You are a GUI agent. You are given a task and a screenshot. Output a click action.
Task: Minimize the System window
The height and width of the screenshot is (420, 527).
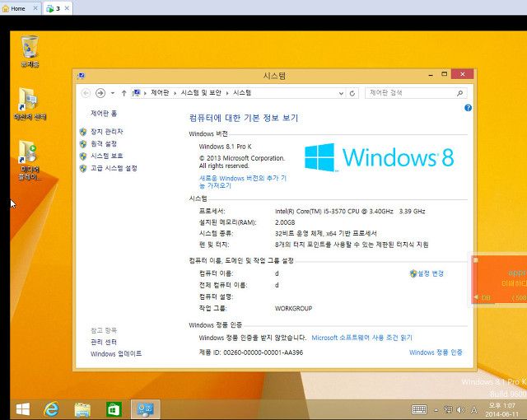(x=431, y=75)
